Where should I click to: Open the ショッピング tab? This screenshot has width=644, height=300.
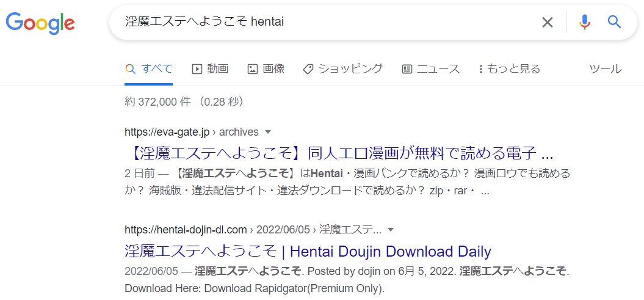(343, 68)
